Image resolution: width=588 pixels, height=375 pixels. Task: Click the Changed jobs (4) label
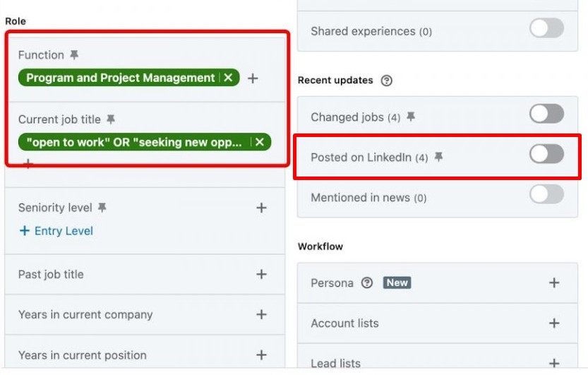[x=356, y=117]
